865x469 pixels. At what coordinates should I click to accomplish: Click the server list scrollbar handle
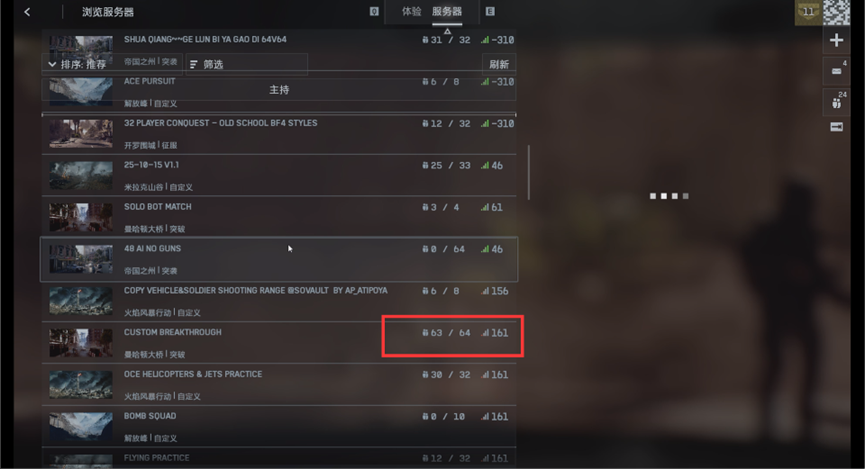coord(528,172)
